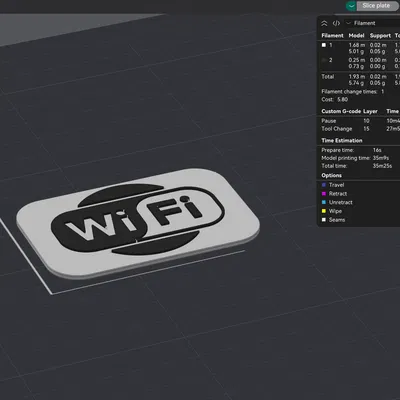Toggle visibility of filament 2 dark swatch
This screenshot has height=400, width=400.
324,60
